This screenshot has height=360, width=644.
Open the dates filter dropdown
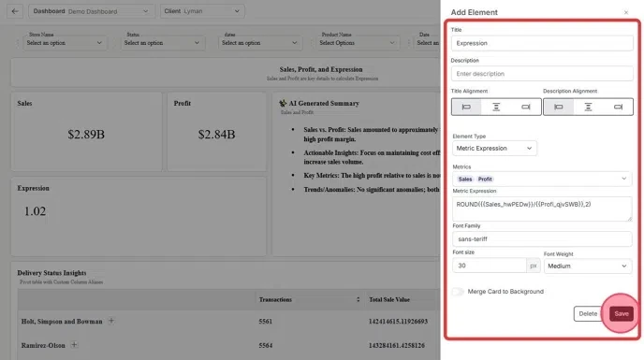pos(260,43)
